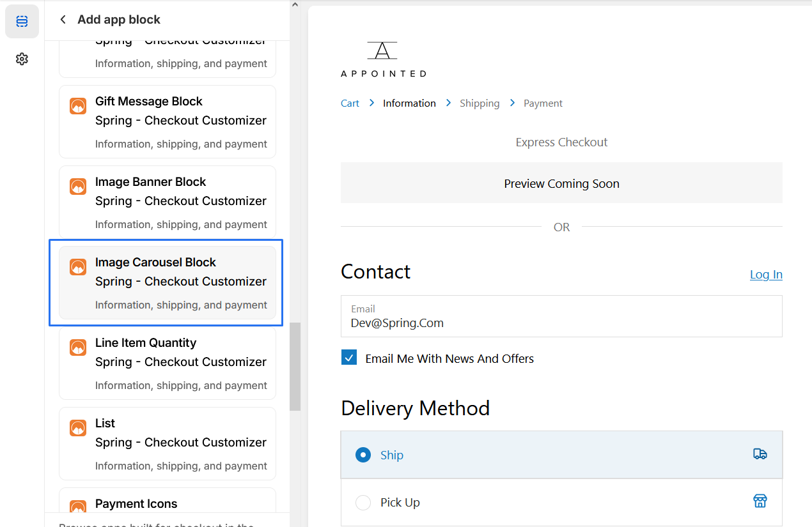Screen dimensions: 812x527
Task: Click the Image Banner Block app icon
Action: [78, 187]
